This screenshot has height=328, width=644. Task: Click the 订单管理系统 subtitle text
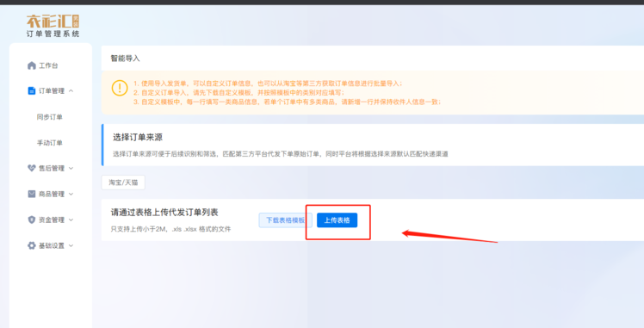[53, 34]
